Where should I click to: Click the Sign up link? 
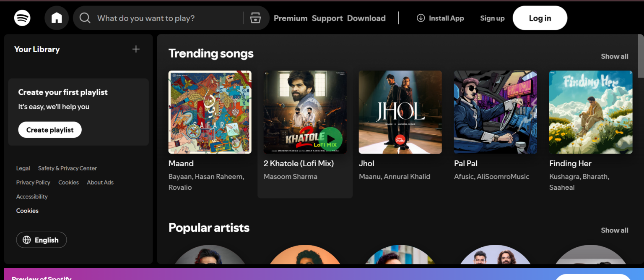[492, 18]
